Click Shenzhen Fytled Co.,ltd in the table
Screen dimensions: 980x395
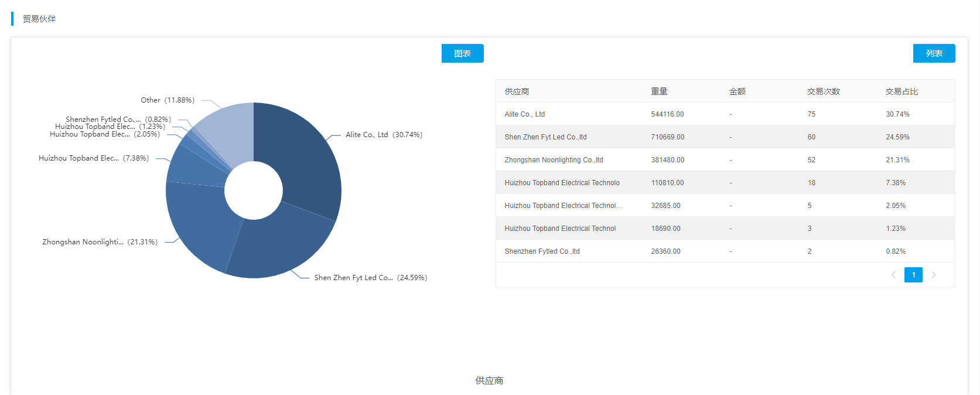click(x=542, y=251)
